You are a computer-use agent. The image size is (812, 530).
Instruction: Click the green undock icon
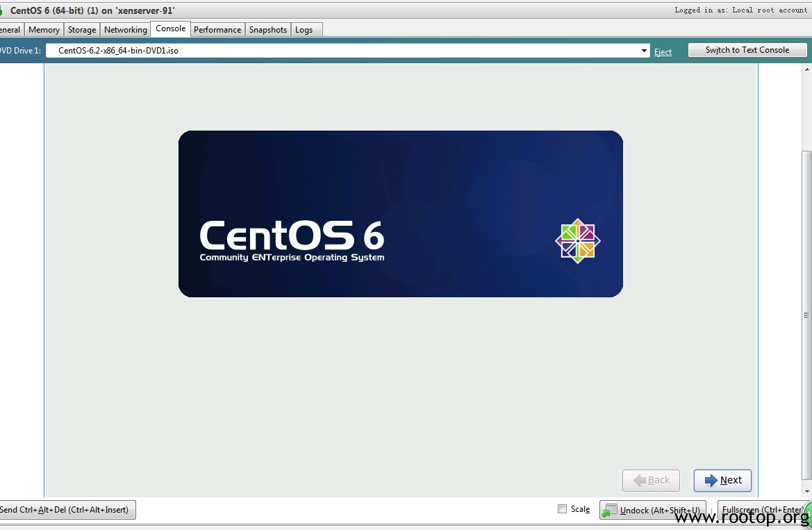coord(610,511)
